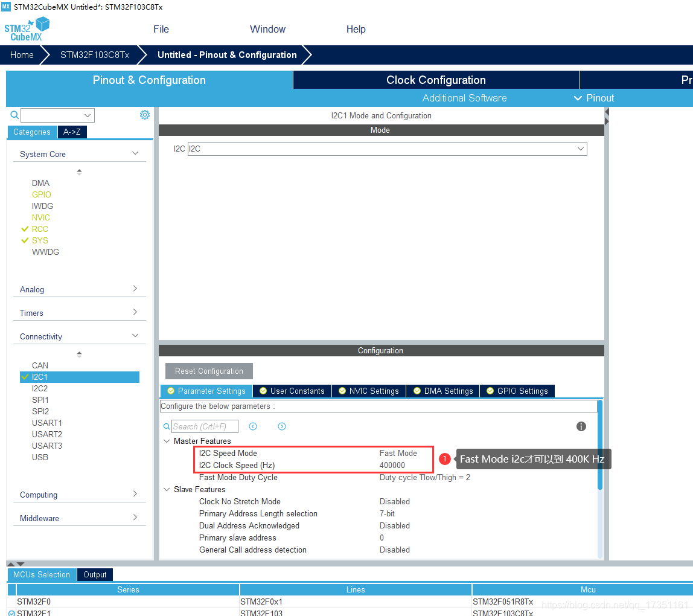Open the NVIC Settings tab

click(x=369, y=391)
